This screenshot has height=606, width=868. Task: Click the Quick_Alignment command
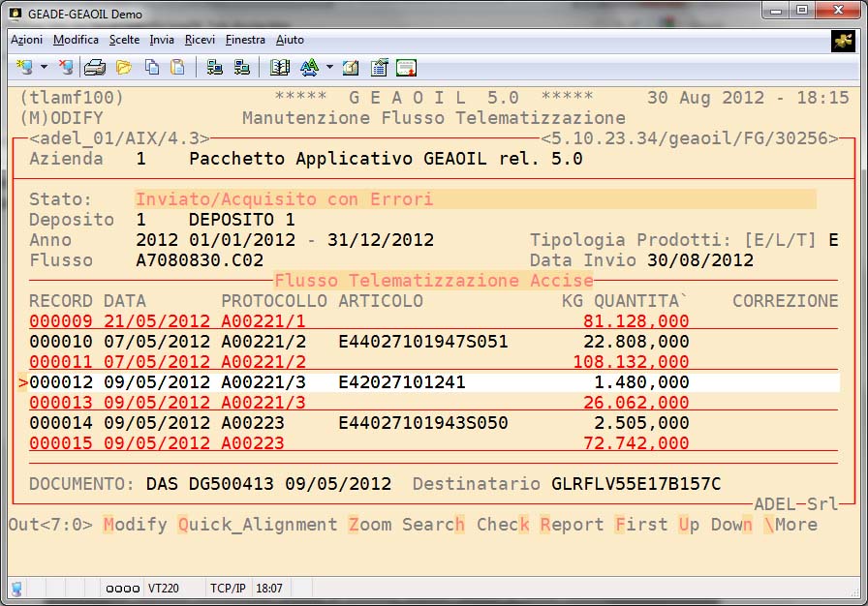click(257, 525)
